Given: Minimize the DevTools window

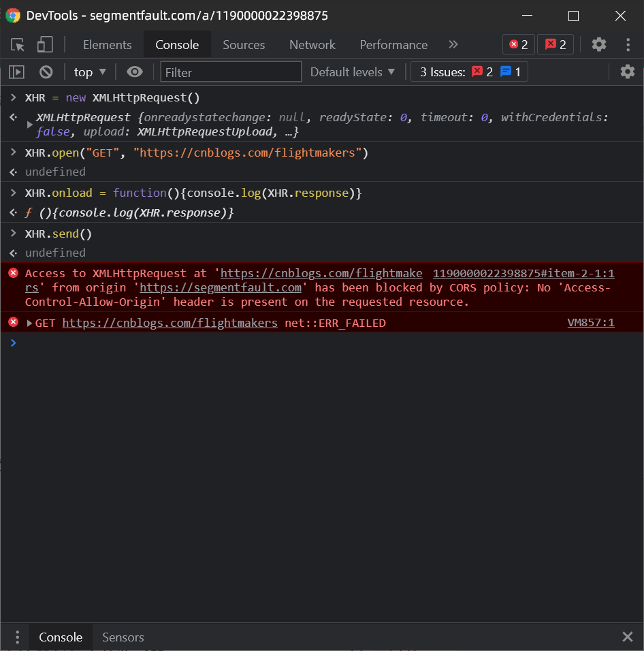Looking at the screenshot, I should (x=527, y=16).
